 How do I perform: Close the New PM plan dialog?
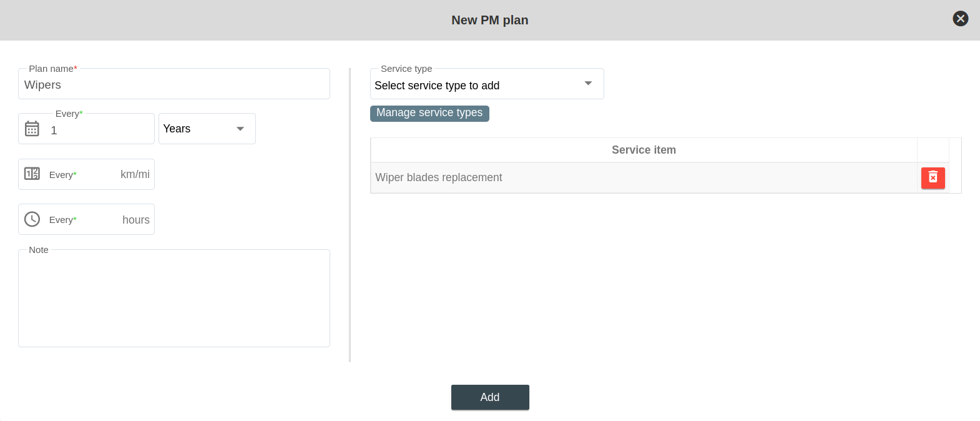click(x=960, y=19)
